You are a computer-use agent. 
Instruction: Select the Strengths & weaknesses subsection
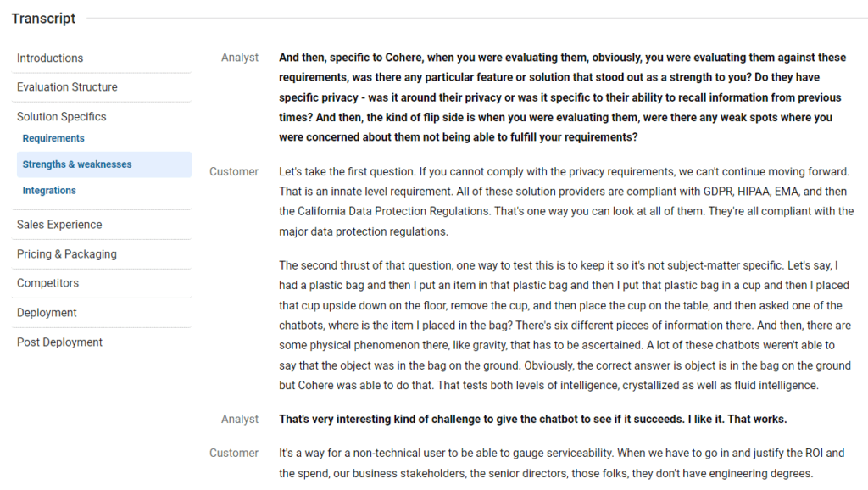click(x=77, y=164)
